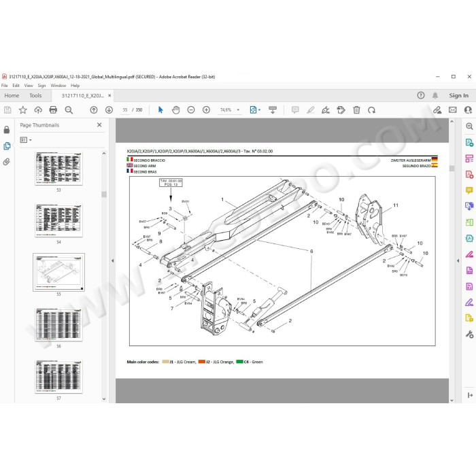Send the file by email with the envelope icon

click(x=453, y=110)
